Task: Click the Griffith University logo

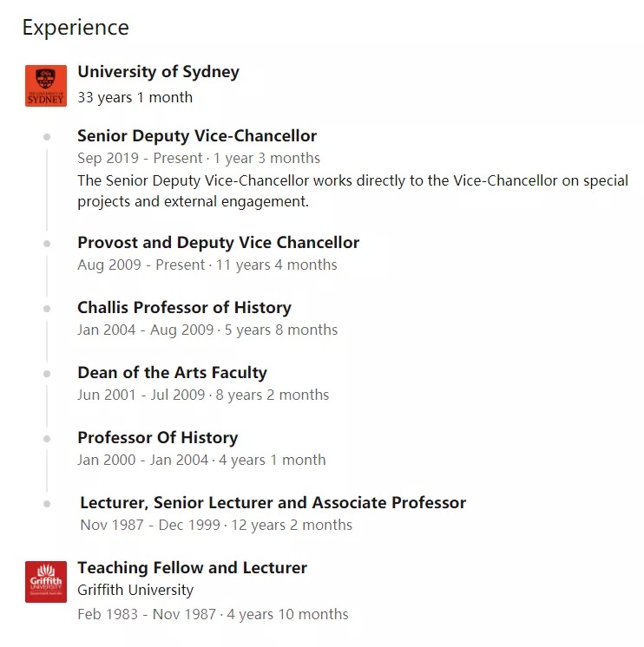Action: tap(46, 582)
